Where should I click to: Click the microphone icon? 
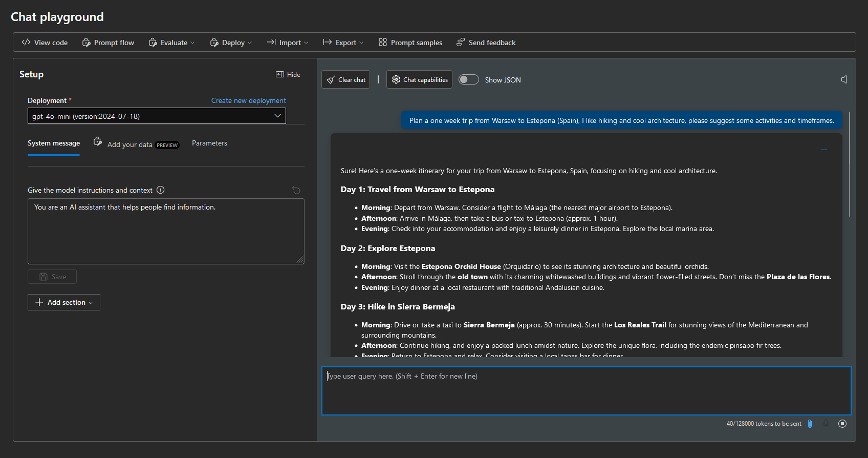[x=826, y=424]
